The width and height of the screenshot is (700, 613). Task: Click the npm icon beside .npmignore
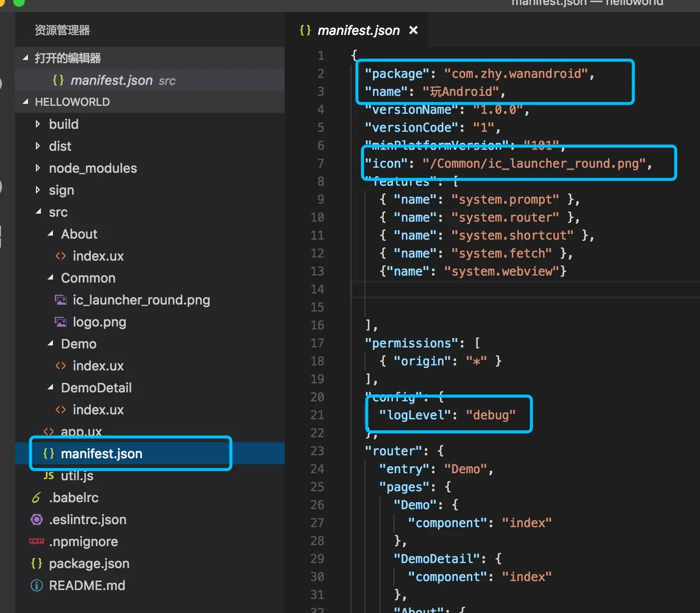(x=36, y=541)
